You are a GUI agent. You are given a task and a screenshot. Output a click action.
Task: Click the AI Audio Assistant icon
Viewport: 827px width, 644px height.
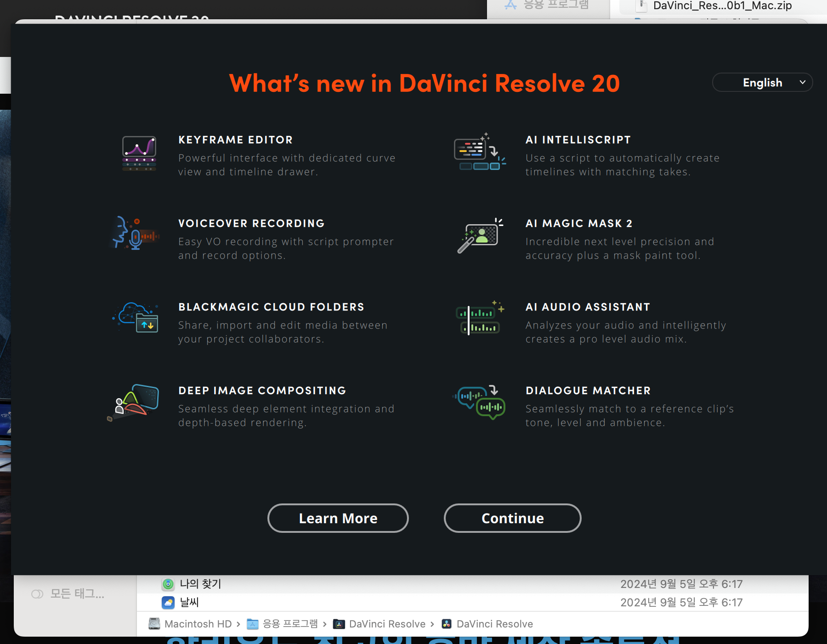tap(480, 318)
